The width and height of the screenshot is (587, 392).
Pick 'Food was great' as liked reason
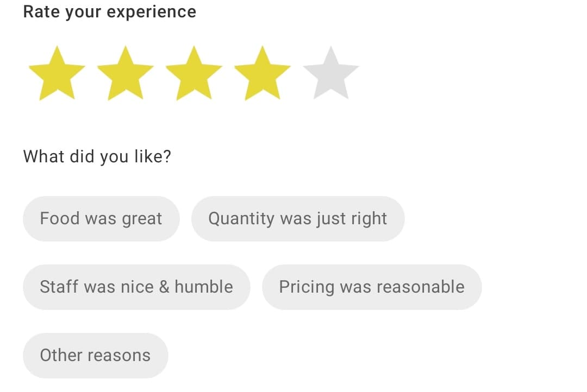point(101,218)
